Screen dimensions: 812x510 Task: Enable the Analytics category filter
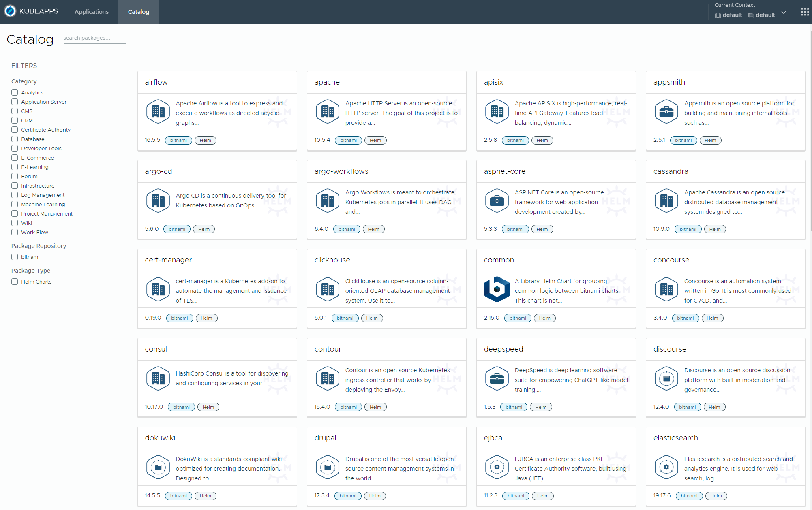15,92
